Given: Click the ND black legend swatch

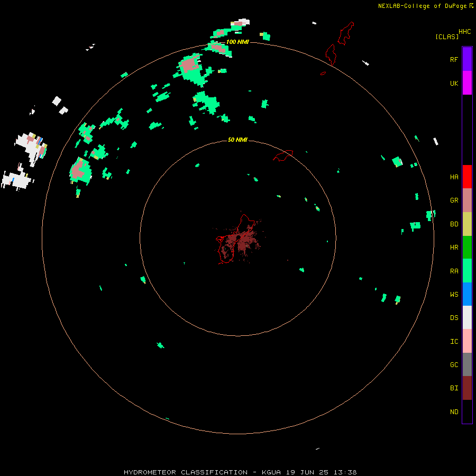Looking at the screenshot, I should [x=467, y=411].
